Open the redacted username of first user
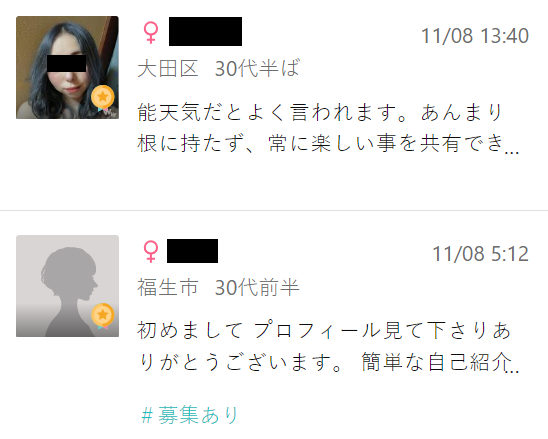 (x=206, y=31)
